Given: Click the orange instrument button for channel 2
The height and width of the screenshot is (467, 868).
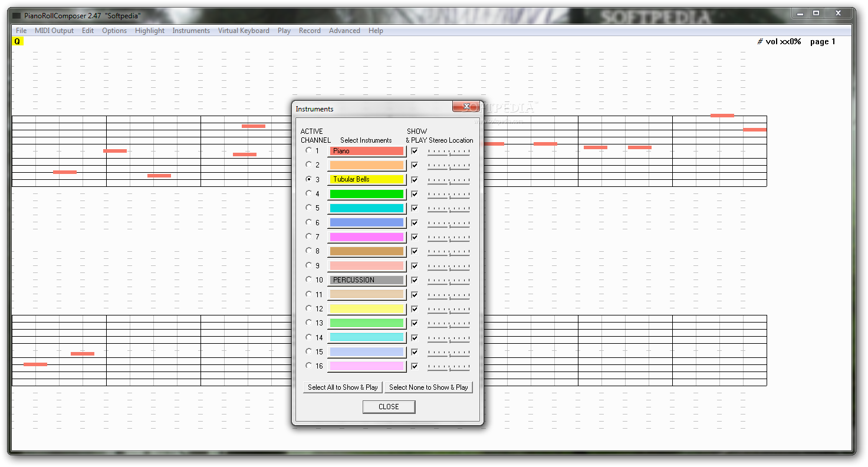Looking at the screenshot, I should click(x=367, y=165).
